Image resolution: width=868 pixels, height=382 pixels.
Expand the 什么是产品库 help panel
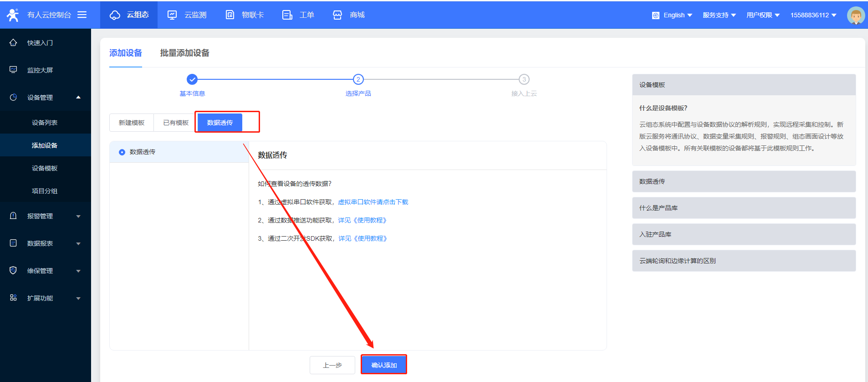point(743,208)
